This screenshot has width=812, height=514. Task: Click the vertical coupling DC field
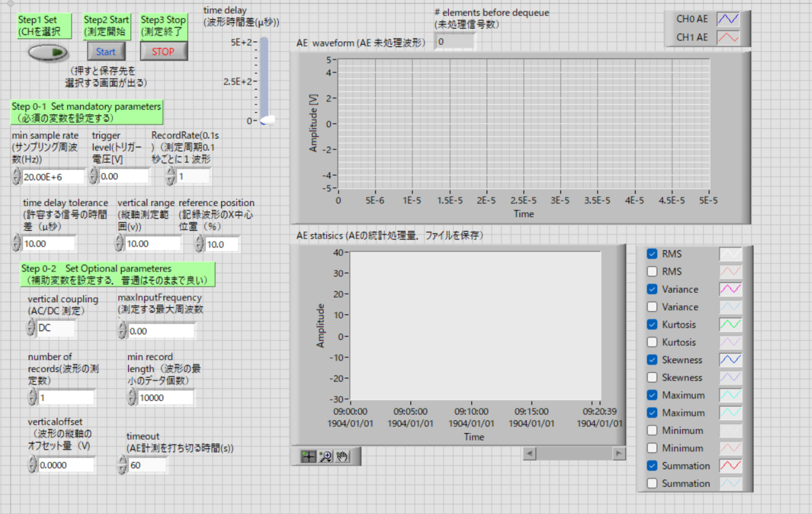coord(56,328)
